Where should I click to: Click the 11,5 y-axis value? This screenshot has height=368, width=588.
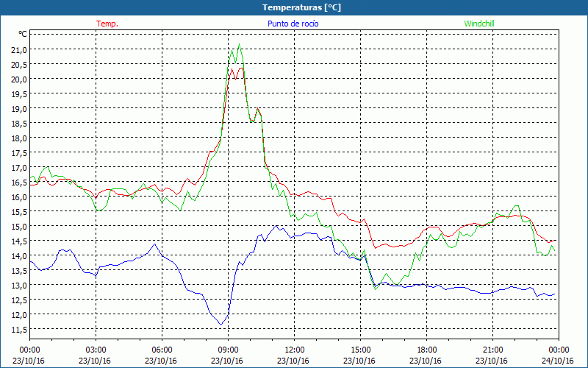[19, 329]
